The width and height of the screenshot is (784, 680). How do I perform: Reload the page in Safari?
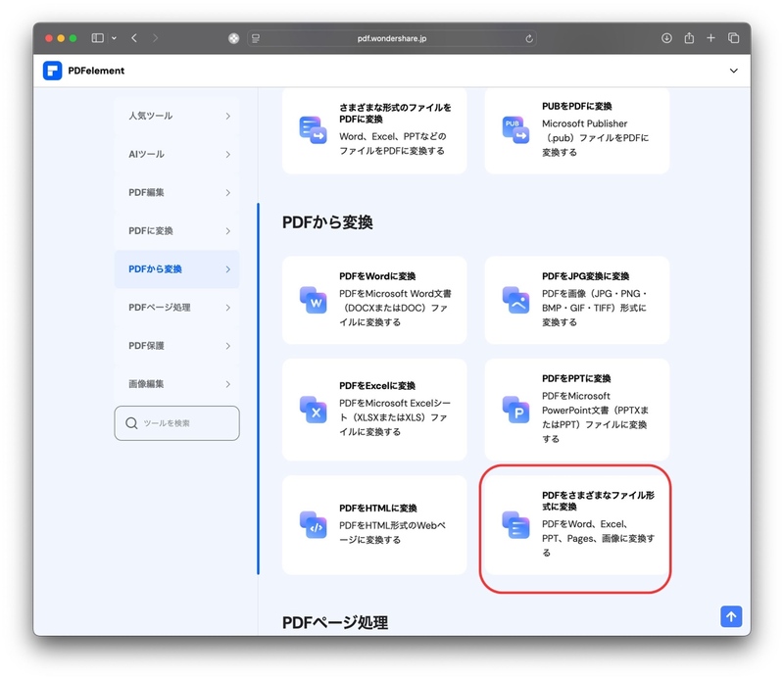click(531, 38)
